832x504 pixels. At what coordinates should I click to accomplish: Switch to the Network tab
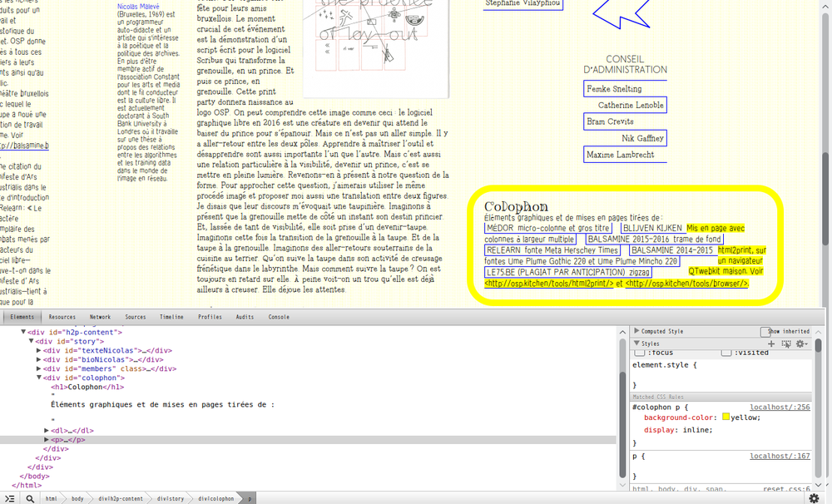coord(100,317)
